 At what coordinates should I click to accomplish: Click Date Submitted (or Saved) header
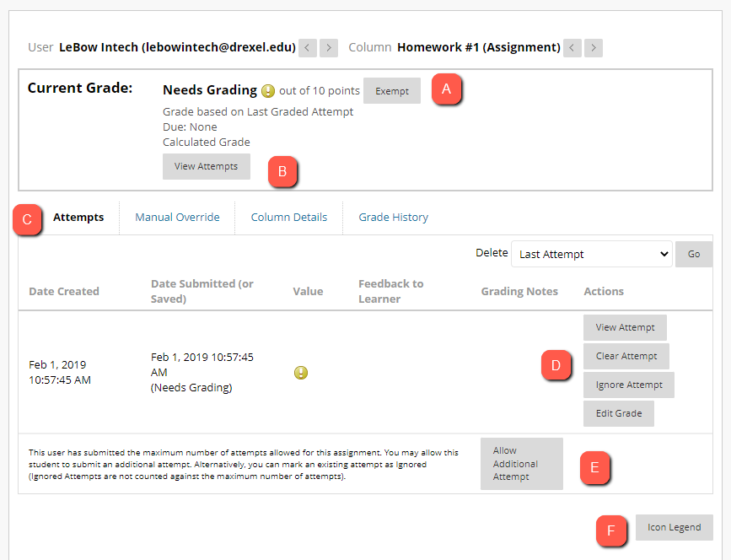coord(202,292)
